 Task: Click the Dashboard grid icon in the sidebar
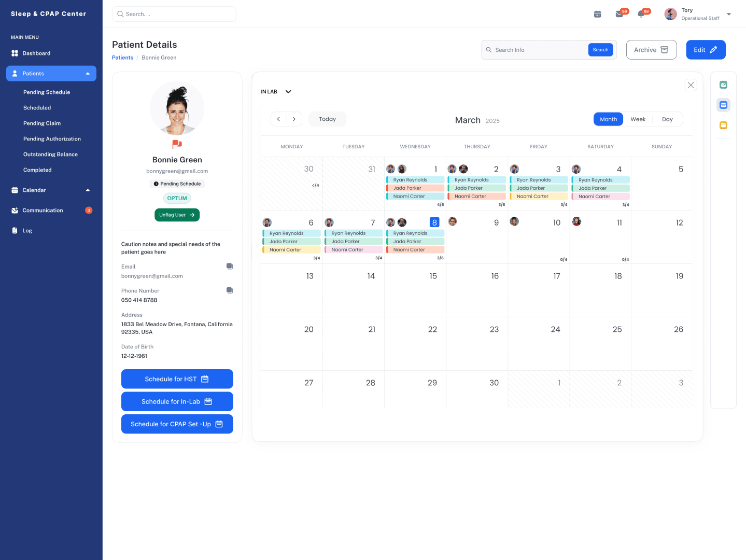point(15,53)
